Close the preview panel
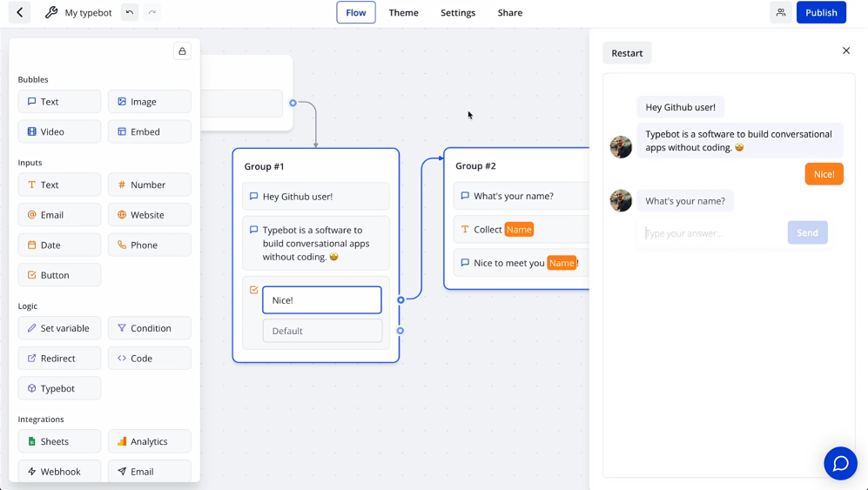 (x=846, y=51)
